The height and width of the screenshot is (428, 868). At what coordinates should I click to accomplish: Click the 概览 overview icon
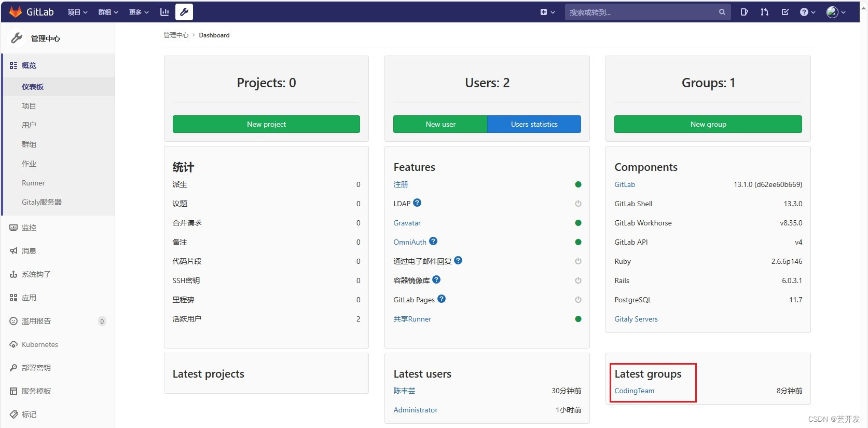[13, 65]
